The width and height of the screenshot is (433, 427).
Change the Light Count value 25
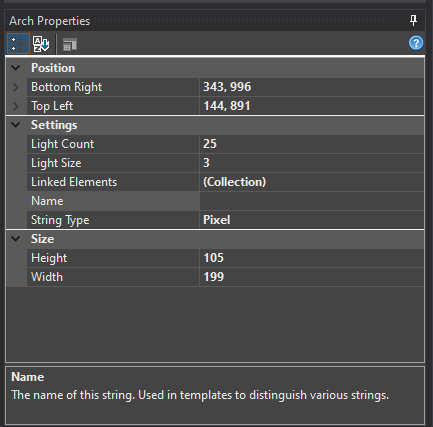coord(312,144)
